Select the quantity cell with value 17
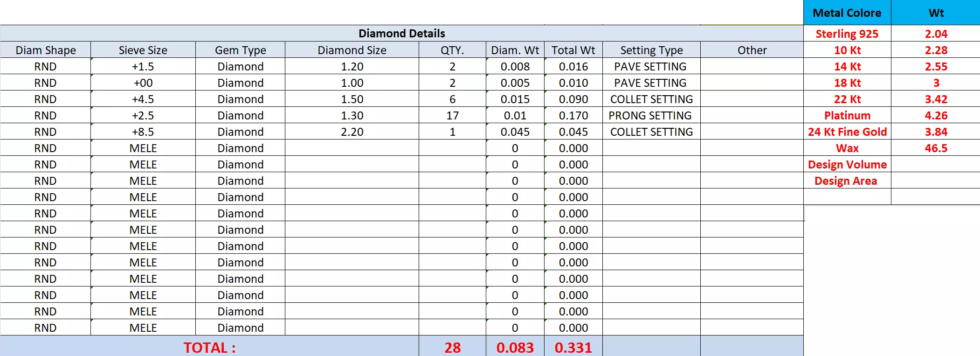This screenshot has height=356, width=980. (452, 116)
